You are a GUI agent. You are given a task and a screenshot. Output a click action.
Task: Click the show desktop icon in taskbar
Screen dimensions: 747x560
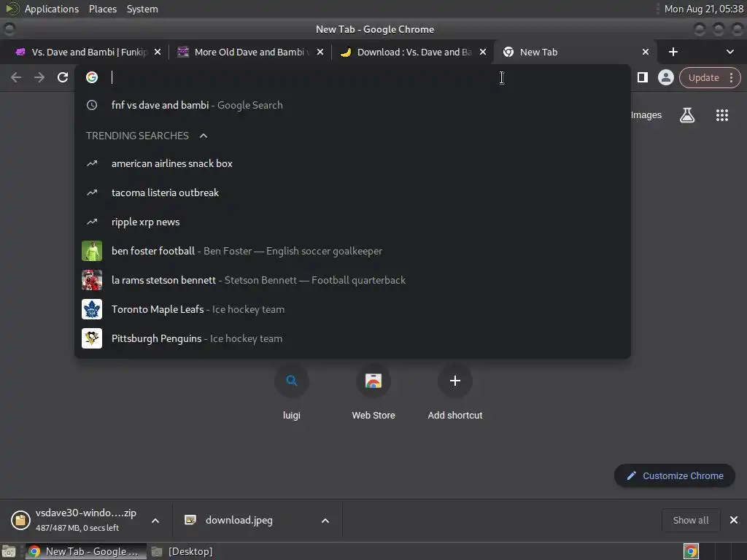click(9, 551)
